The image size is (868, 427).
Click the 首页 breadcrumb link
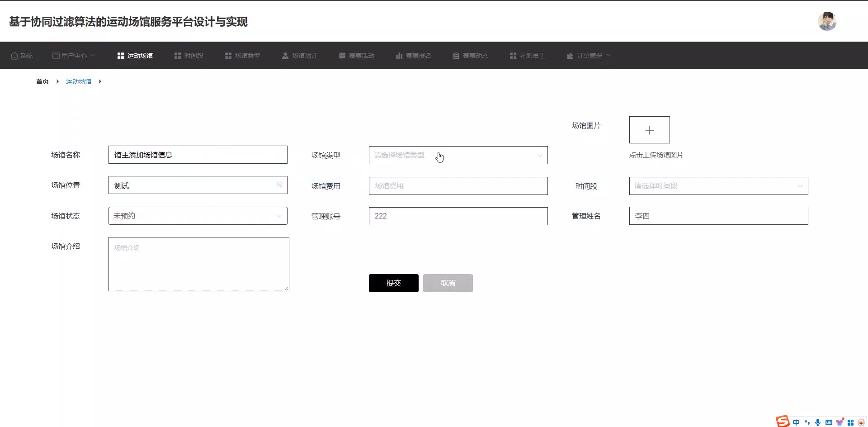point(42,81)
